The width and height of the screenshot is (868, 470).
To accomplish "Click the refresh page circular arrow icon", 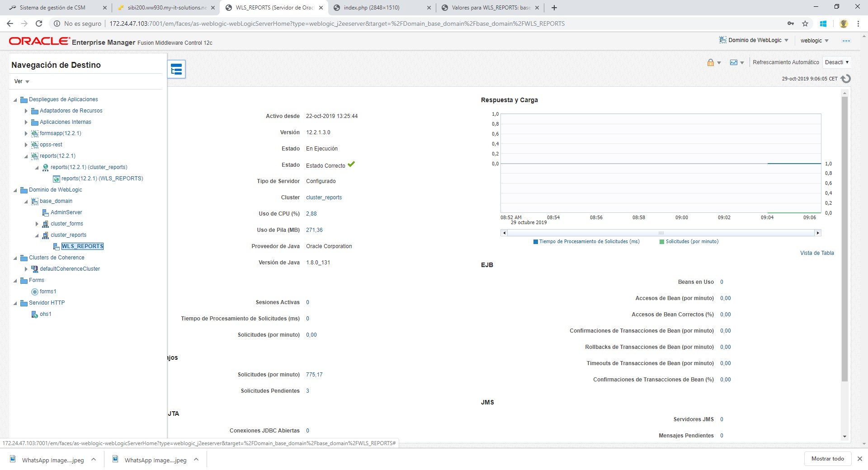I will [845, 79].
